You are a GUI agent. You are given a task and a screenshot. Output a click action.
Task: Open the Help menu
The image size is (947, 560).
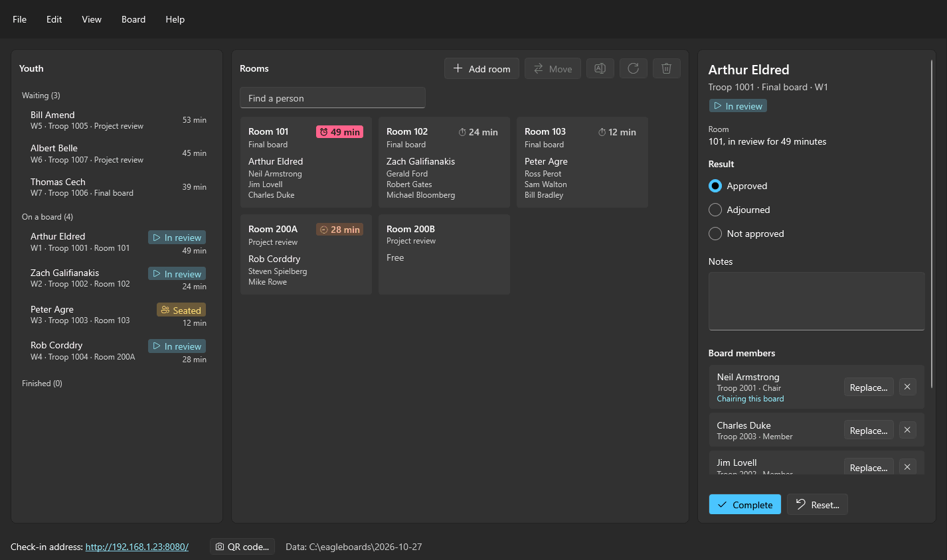click(175, 19)
